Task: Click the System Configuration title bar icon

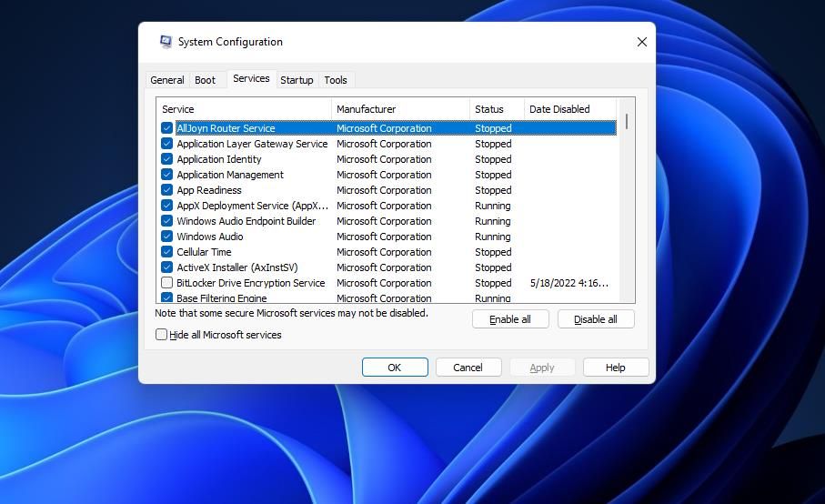Action: pyautogui.click(x=166, y=42)
